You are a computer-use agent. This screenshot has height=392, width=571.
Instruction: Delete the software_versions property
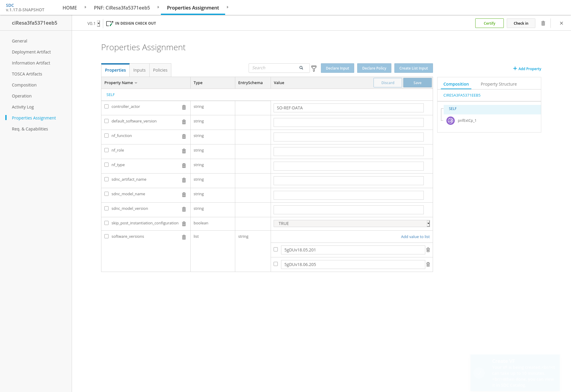[x=184, y=237]
